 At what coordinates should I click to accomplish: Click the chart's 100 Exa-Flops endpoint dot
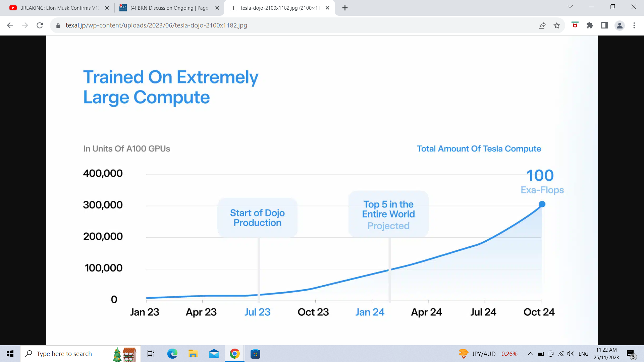542,204
